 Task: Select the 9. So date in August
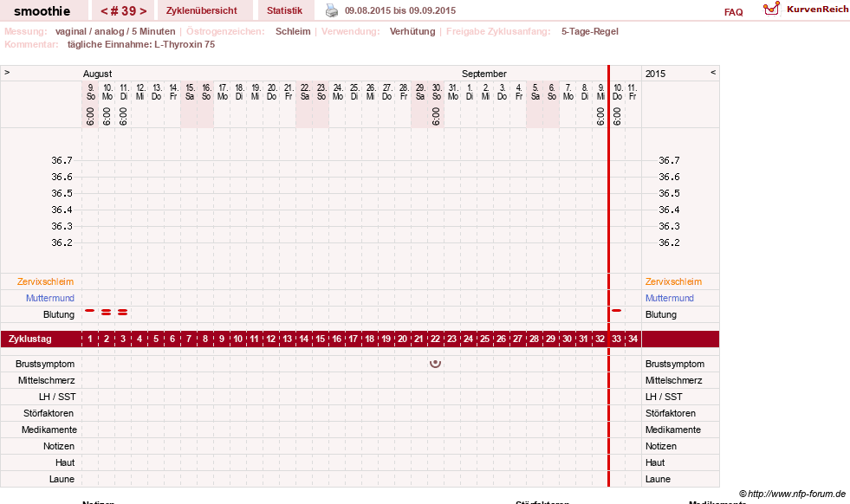click(90, 92)
